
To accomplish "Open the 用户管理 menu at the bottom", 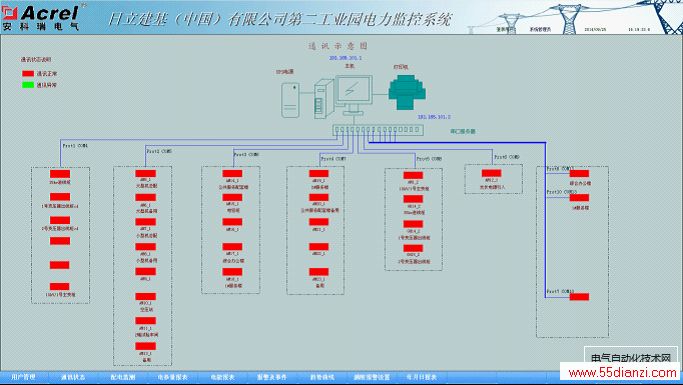I will [24, 377].
